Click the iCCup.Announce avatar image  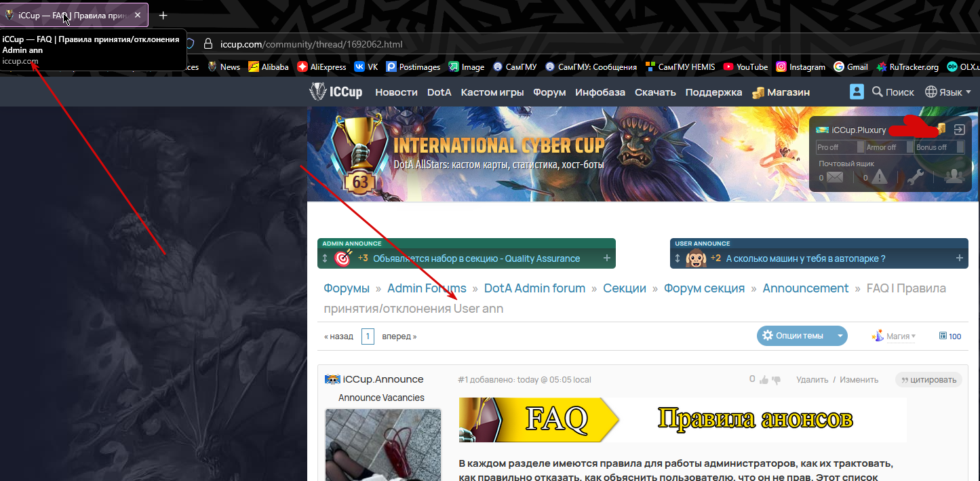pos(383,444)
